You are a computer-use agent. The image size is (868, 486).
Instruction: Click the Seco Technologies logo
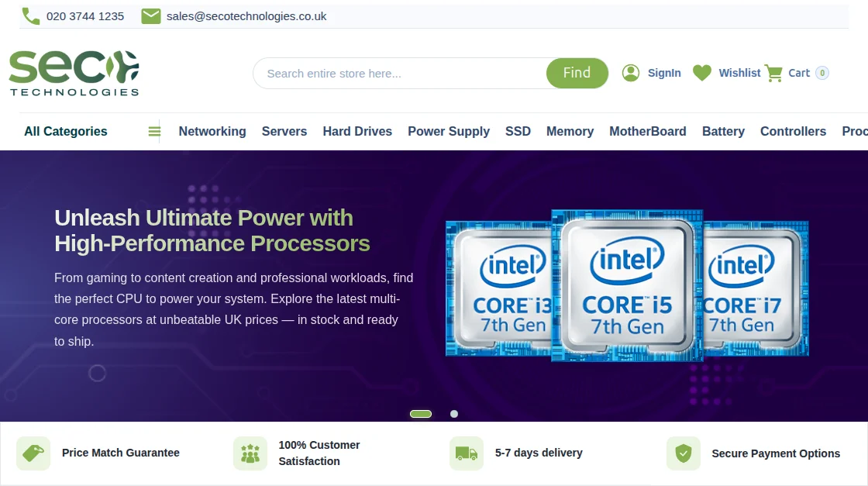coord(74,72)
